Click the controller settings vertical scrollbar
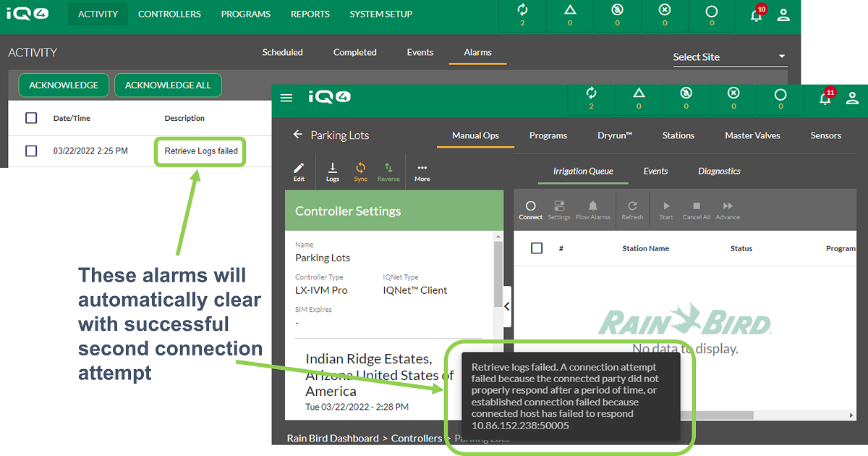Image resolution: width=868 pixels, height=456 pixels. pos(498,274)
